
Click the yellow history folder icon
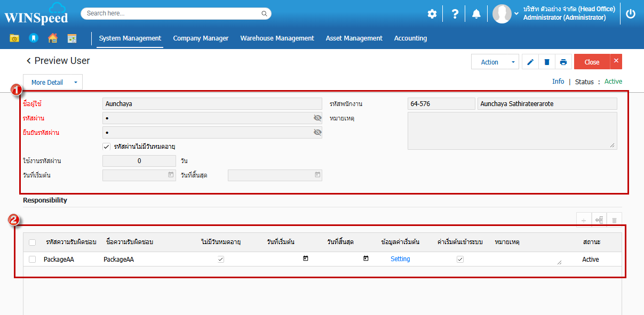(x=14, y=38)
